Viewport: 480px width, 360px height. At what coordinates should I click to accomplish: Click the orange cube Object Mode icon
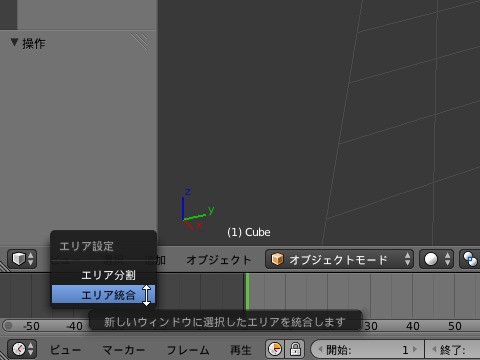click(277, 259)
